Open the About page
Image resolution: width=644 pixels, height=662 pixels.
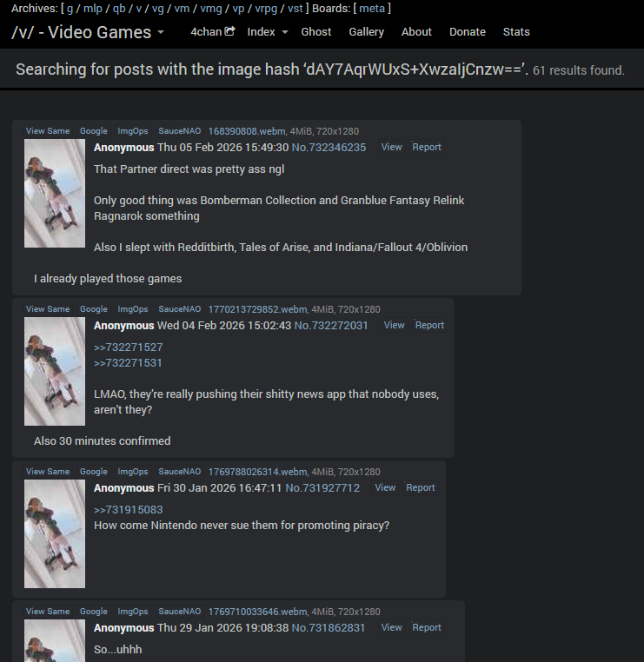(416, 31)
